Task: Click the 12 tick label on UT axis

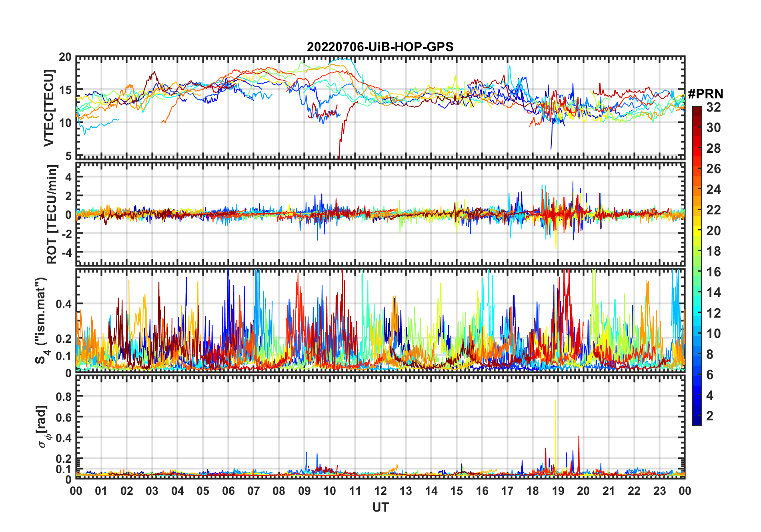Action: tap(380, 491)
